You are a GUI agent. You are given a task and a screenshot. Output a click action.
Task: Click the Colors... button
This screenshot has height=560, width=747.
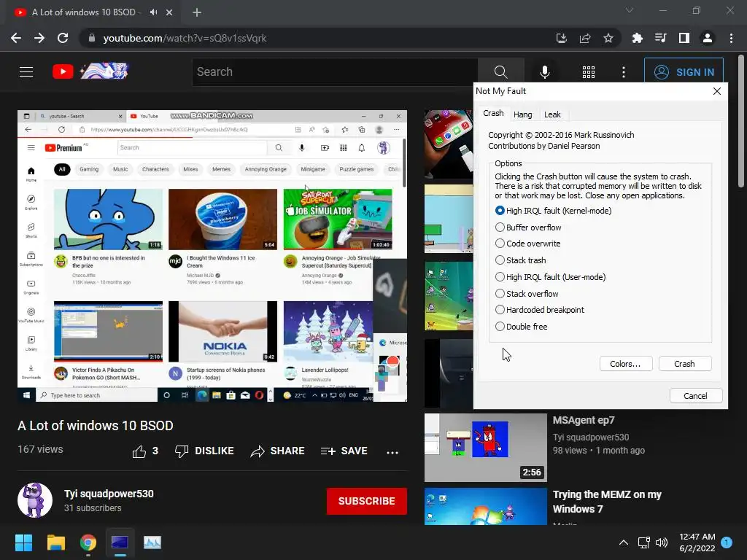coord(625,364)
